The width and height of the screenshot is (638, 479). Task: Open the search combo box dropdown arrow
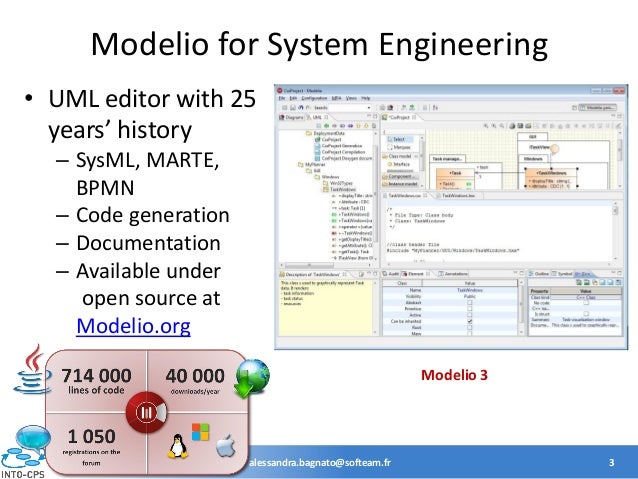(x=369, y=108)
